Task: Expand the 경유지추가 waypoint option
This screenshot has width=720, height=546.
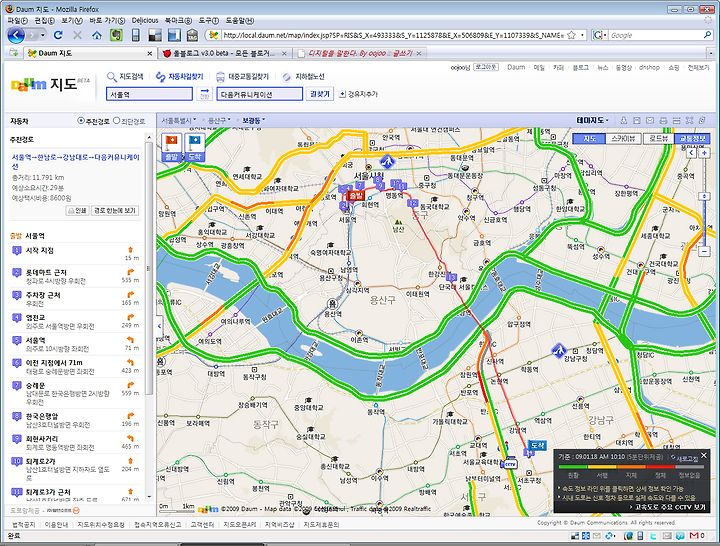Action: [358, 94]
